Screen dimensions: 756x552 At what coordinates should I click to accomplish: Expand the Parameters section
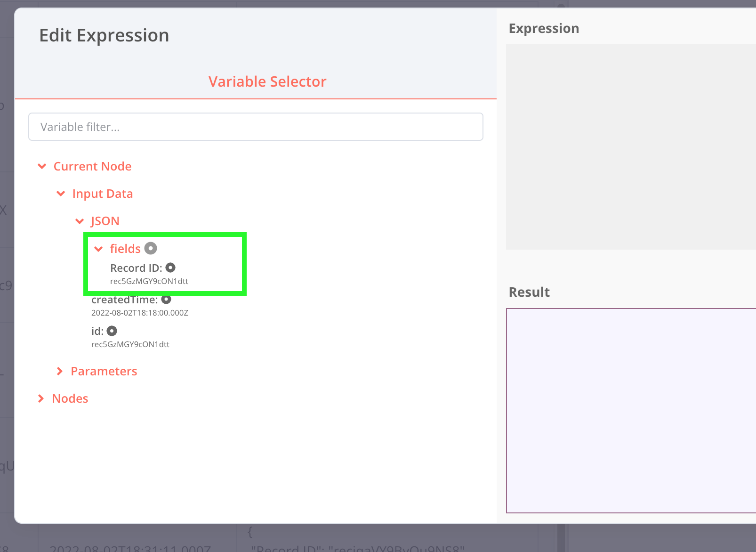[60, 371]
